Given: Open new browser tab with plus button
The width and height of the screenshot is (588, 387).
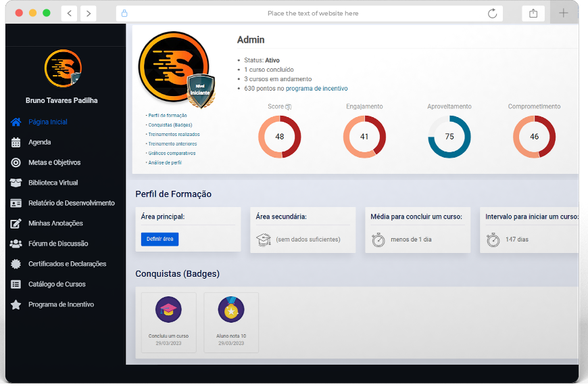Looking at the screenshot, I should click(563, 14).
